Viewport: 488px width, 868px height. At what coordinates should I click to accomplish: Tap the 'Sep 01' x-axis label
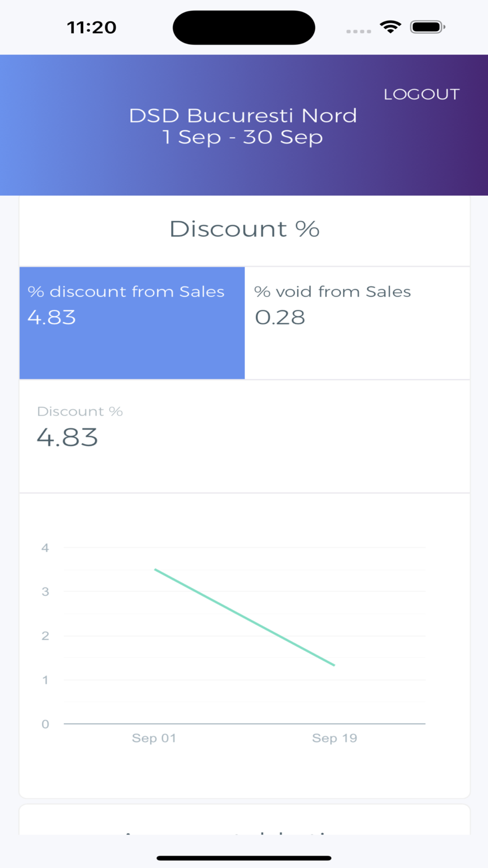(x=154, y=738)
